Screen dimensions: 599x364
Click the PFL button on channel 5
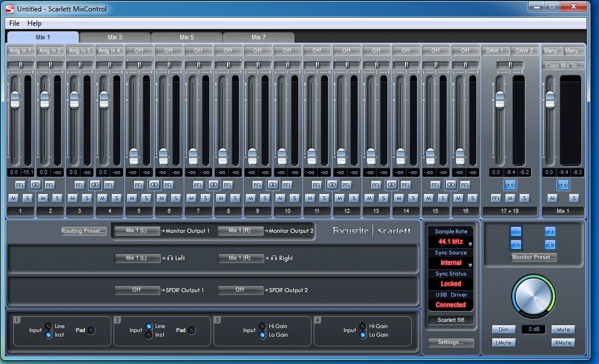139,185
